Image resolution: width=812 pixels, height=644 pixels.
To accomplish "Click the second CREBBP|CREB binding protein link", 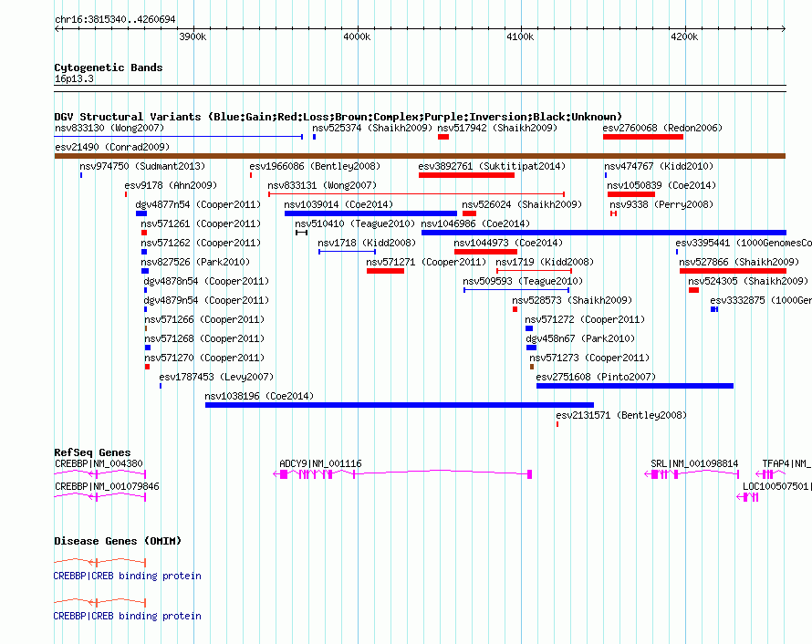I will pos(127,616).
